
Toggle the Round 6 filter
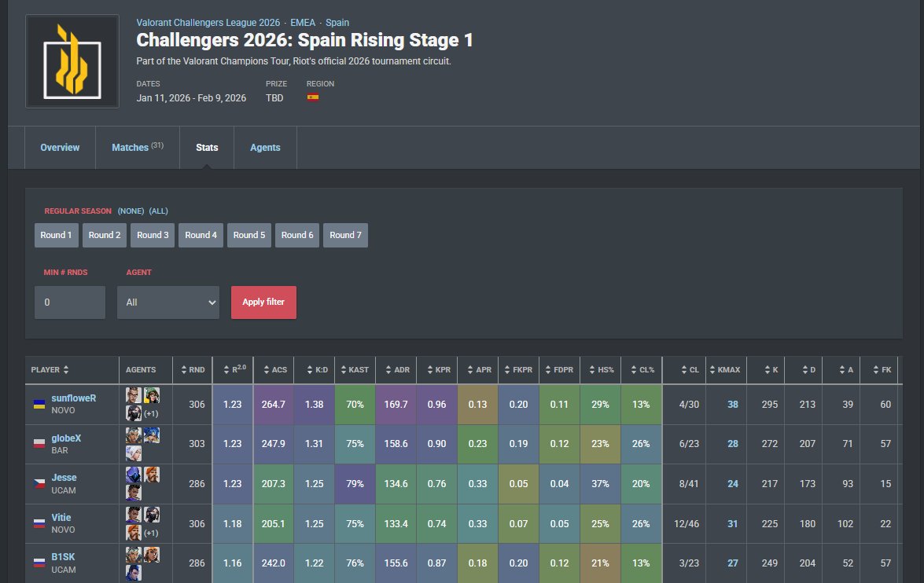point(297,235)
